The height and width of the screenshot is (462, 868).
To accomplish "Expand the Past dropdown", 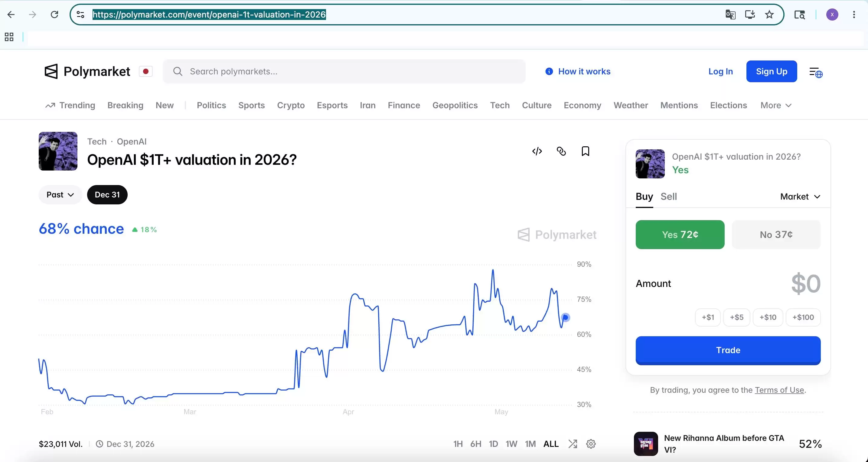I will [60, 195].
